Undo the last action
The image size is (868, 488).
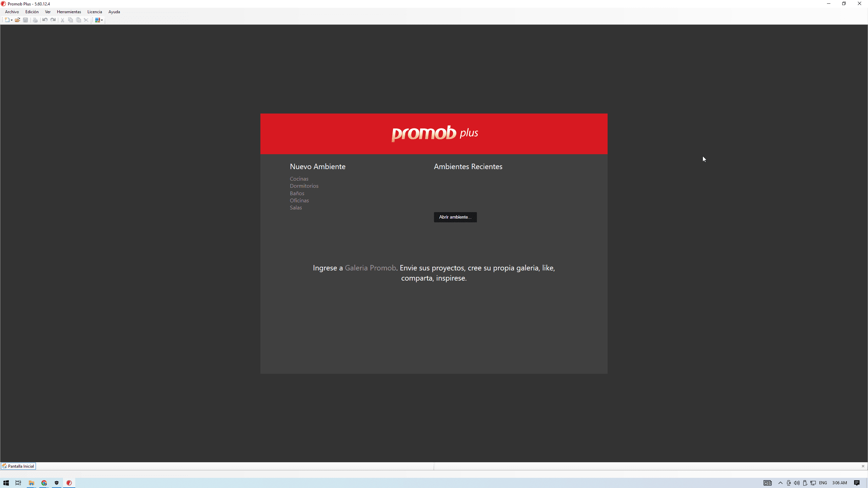tap(44, 20)
